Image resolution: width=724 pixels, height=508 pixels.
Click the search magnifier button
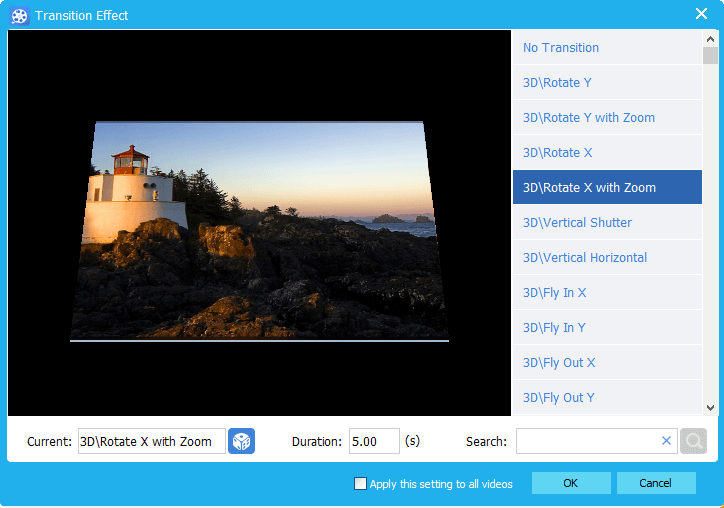[693, 441]
